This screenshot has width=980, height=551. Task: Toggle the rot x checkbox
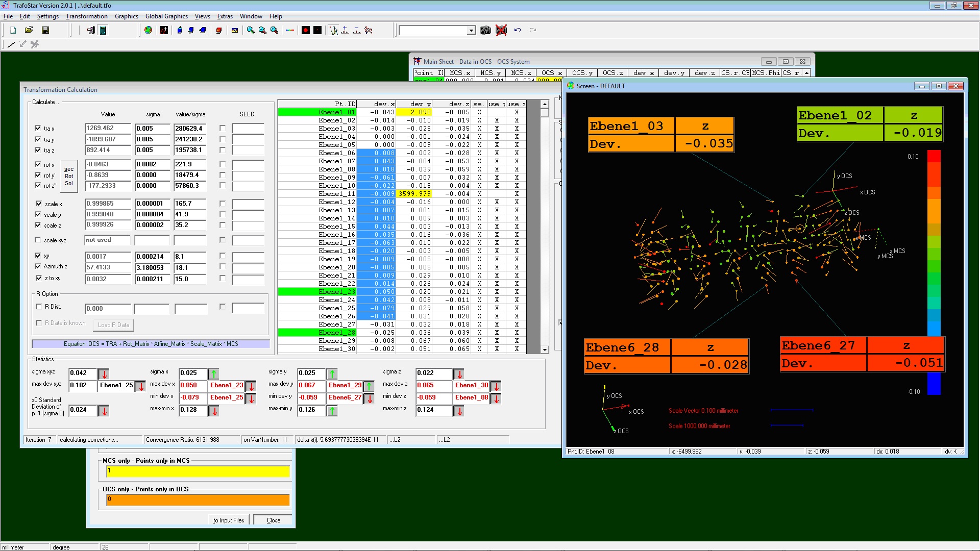pos(38,164)
